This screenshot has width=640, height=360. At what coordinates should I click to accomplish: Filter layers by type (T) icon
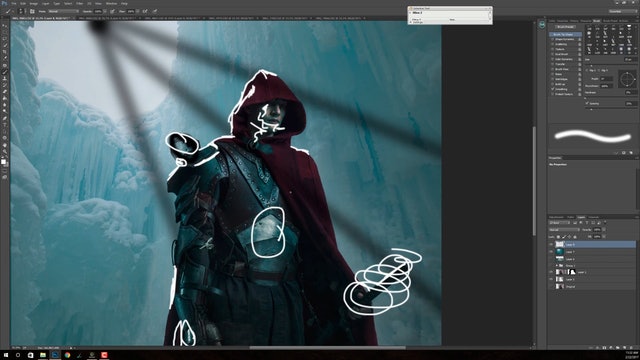587,223
